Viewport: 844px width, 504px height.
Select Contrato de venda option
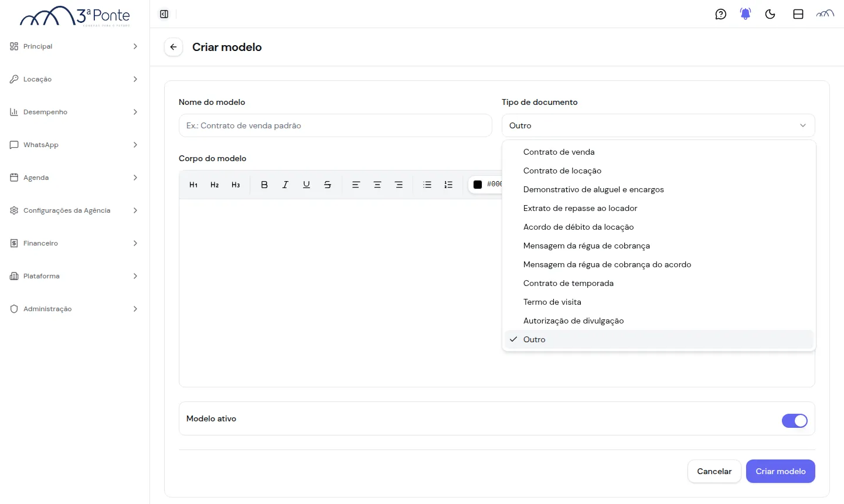(x=659, y=152)
